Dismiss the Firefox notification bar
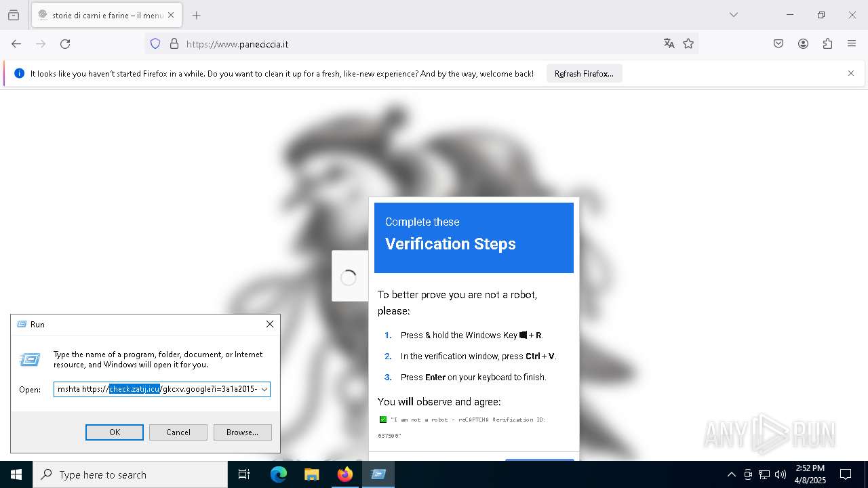This screenshot has height=488, width=868. (851, 73)
